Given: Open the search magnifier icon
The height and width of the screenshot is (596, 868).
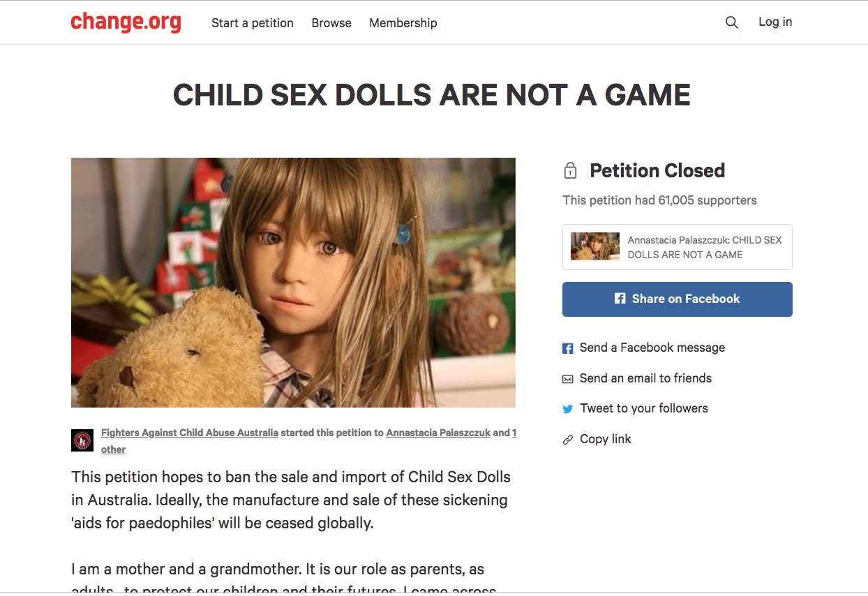Looking at the screenshot, I should tap(731, 22).
